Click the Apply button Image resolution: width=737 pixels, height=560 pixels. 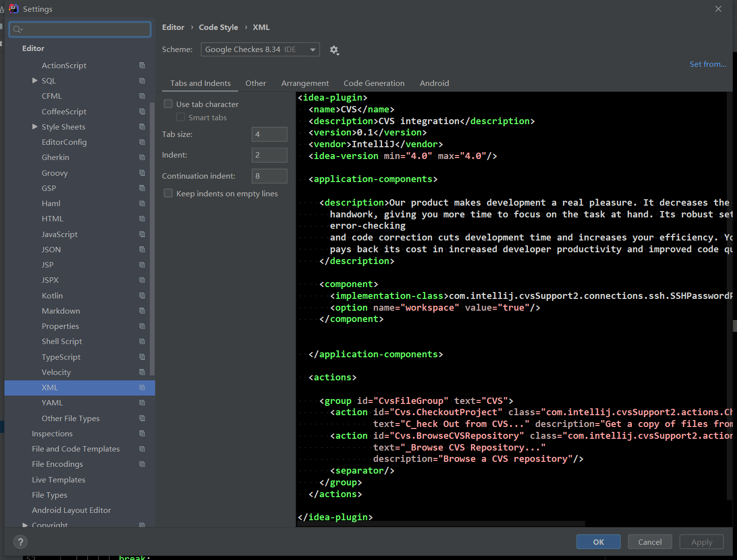[702, 542]
